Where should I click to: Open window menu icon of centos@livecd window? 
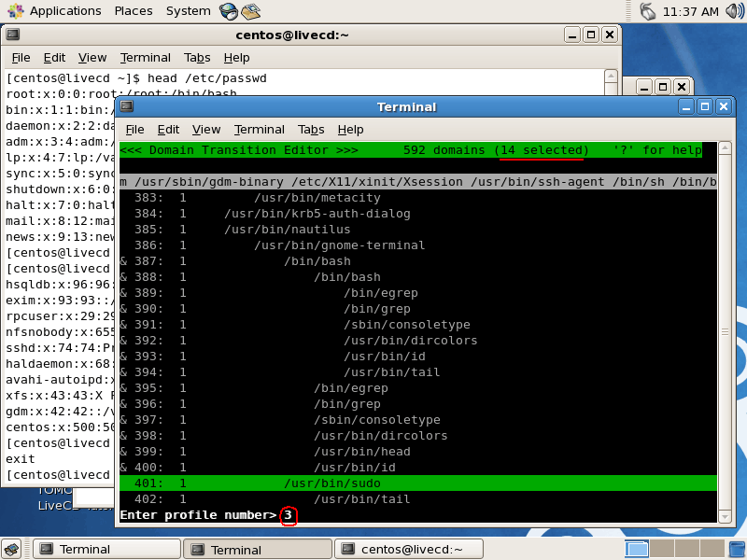pyautogui.click(x=13, y=35)
